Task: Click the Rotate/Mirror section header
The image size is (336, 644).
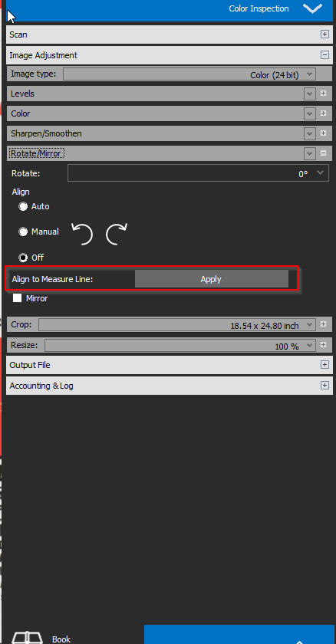Action: tap(36, 153)
